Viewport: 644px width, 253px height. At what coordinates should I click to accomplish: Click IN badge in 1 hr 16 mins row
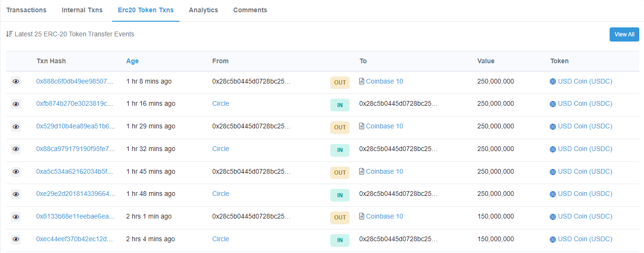pos(340,105)
